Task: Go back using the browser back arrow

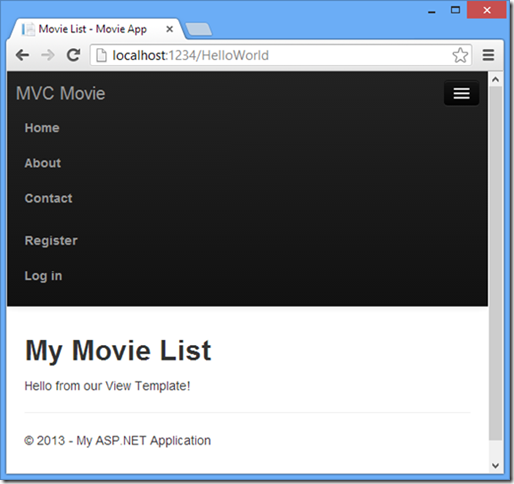Action: (22, 55)
